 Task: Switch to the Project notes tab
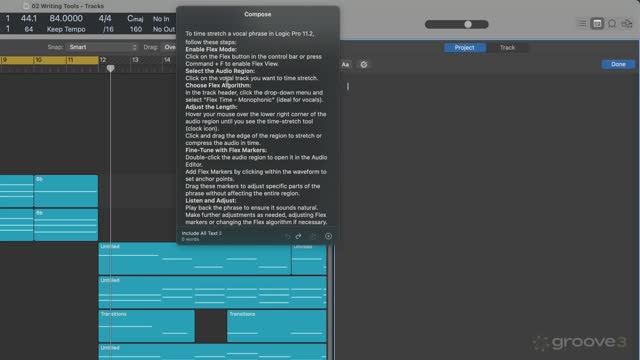(x=464, y=48)
